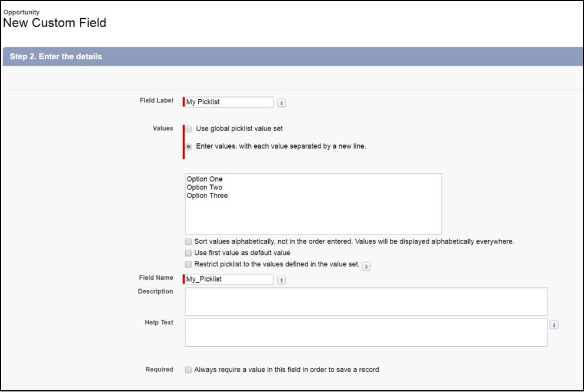Viewport: 584px width, 392px height.
Task: Tick 'Always require a value' Required checkbox
Action: (x=188, y=370)
